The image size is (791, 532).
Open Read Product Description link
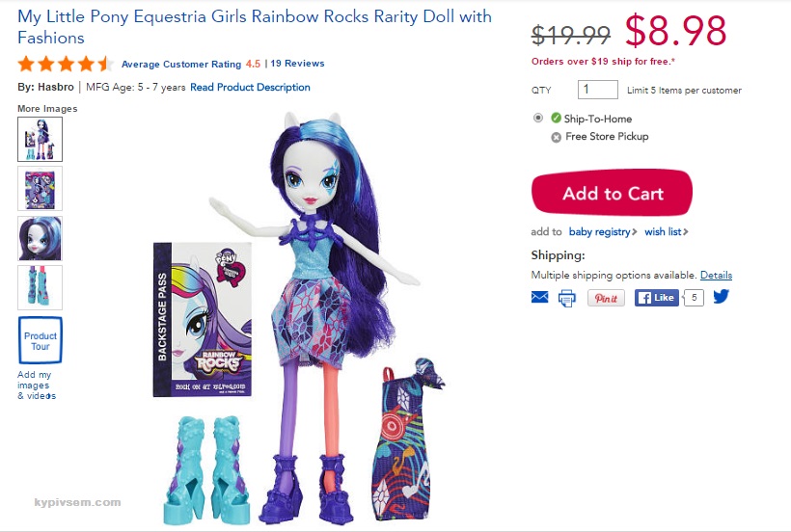250,87
